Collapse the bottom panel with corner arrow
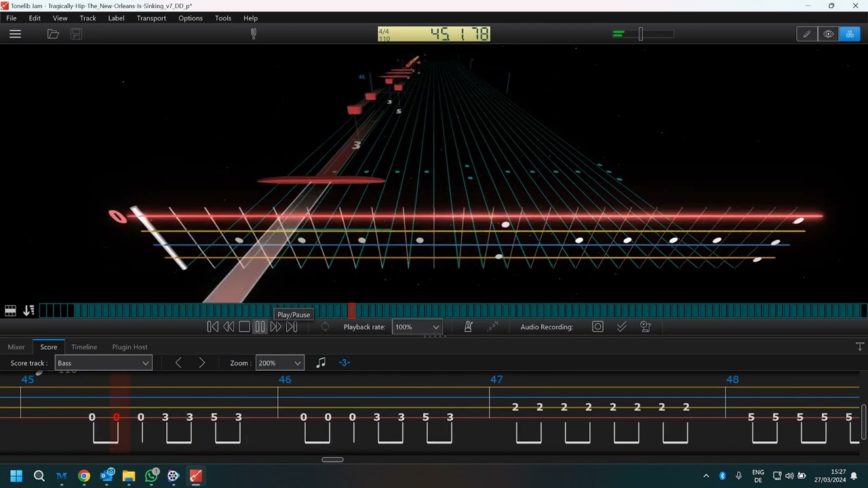Screen dimensions: 868x488 pos(860,346)
